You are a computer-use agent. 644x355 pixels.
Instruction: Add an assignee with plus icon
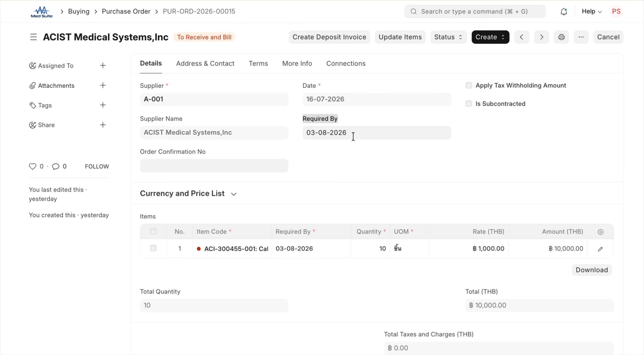[103, 66]
